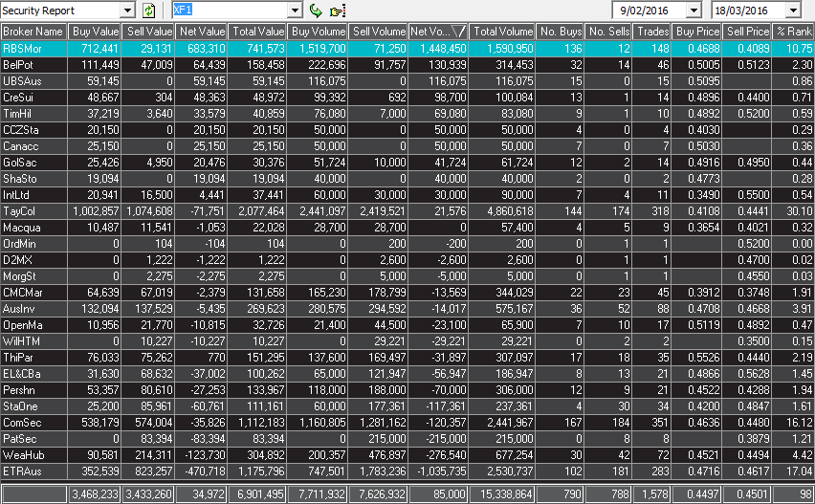
Task: Sort by Sell Volume column header
Action: 378,32
